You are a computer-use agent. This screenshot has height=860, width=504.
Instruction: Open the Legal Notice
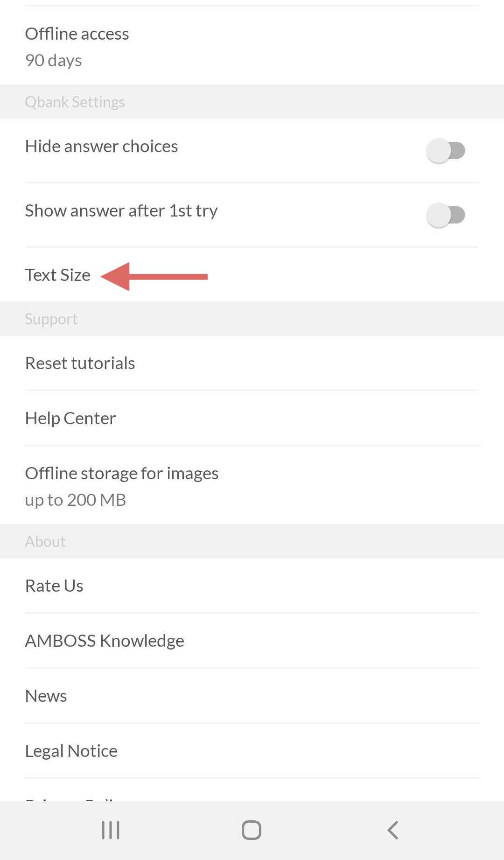tap(71, 750)
